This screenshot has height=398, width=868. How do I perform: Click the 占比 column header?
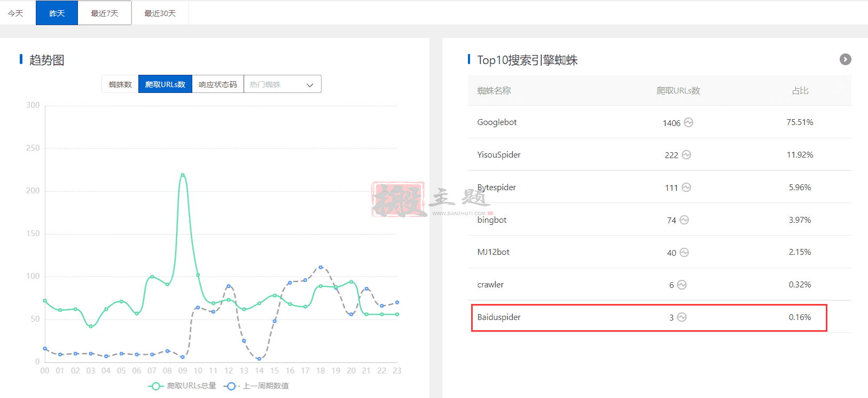pyautogui.click(x=800, y=91)
